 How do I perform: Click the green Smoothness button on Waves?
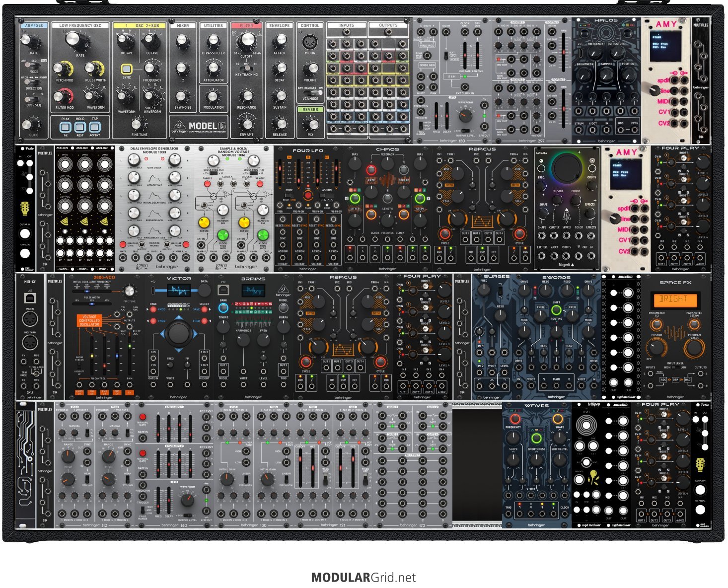click(x=536, y=438)
